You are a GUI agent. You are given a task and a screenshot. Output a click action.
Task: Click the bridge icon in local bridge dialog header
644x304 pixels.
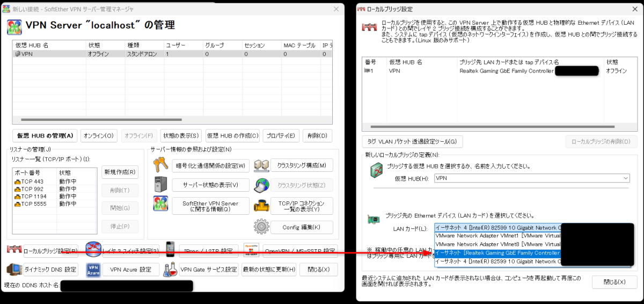[369, 26]
